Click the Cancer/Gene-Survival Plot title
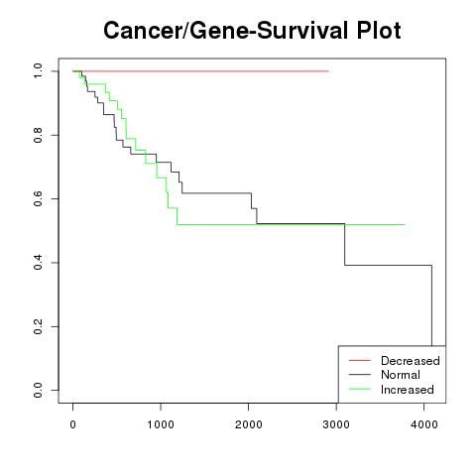Viewport: 476px width, 476px height. [x=252, y=31]
